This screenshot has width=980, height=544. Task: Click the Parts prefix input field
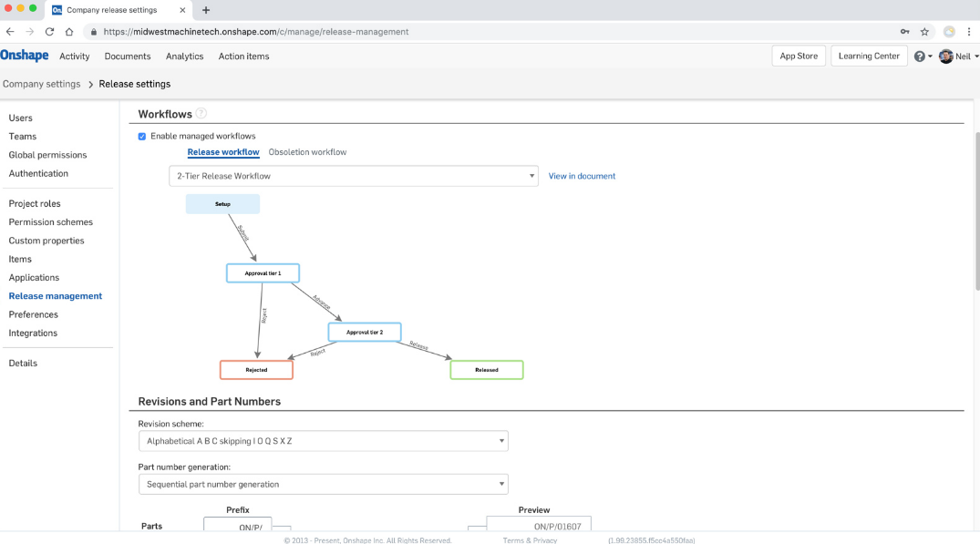(237, 527)
